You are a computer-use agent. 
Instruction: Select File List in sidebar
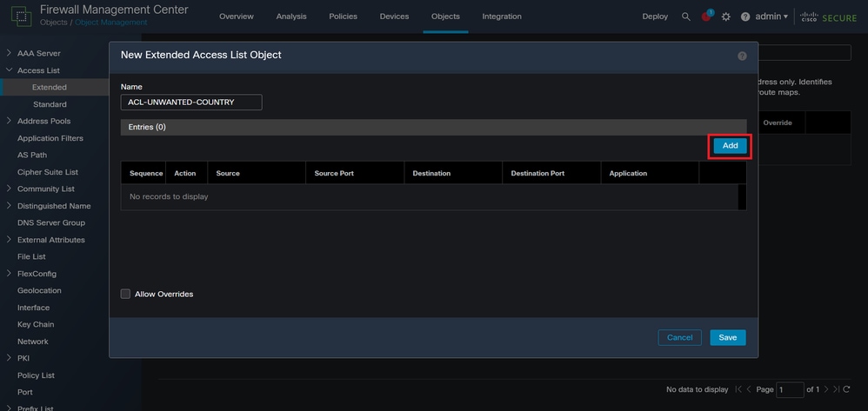31,256
